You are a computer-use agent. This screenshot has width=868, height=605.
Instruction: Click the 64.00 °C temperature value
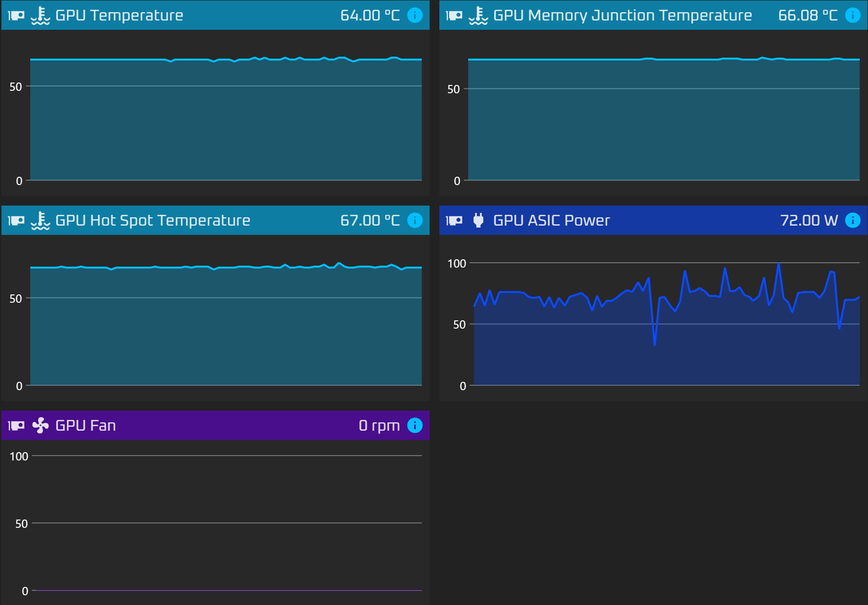tap(370, 15)
